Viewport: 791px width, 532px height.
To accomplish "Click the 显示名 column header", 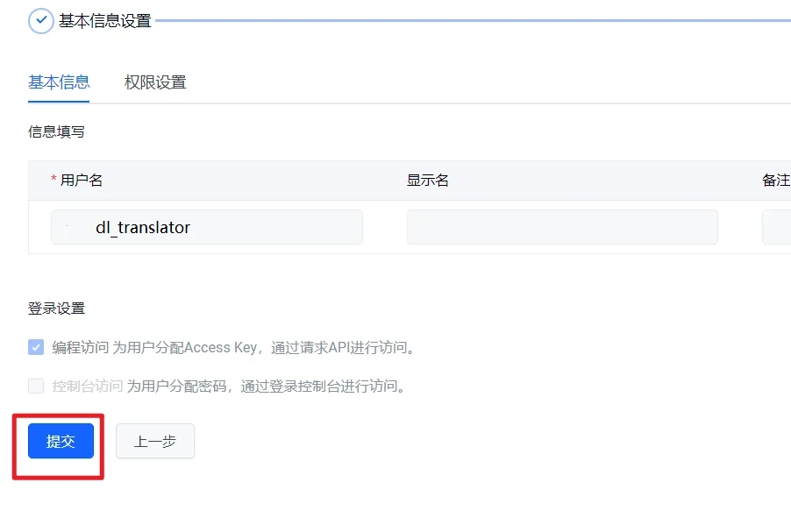I will click(425, 179).
